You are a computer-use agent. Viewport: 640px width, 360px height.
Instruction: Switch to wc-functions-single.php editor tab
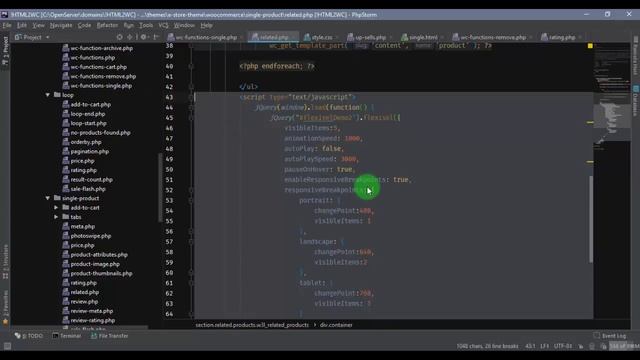point(205,37)
